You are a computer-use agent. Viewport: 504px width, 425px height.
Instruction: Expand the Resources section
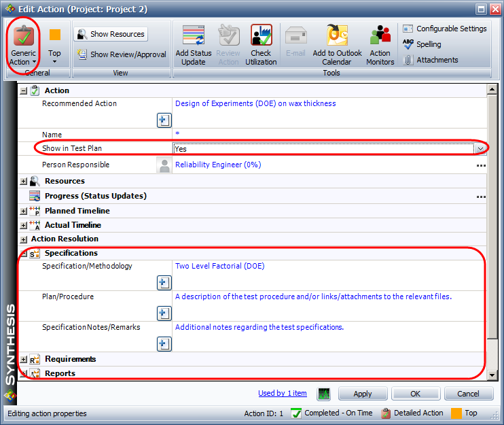tap(24, 182)
